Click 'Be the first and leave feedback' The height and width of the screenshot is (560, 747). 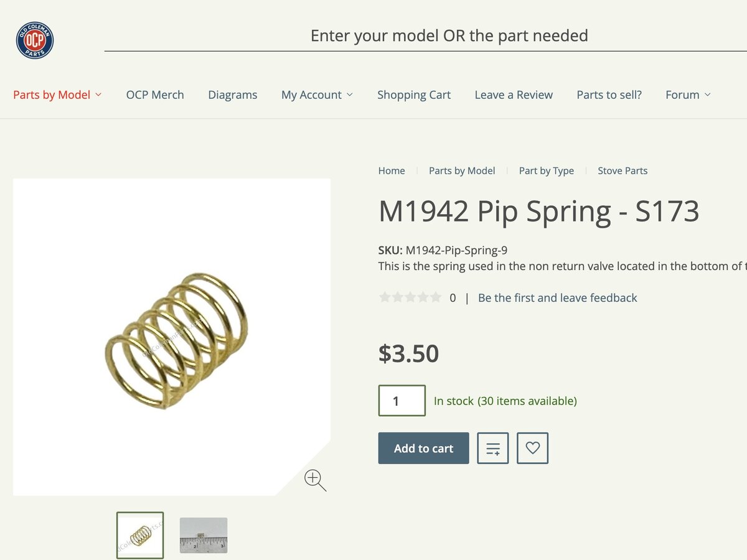[557, 298]
